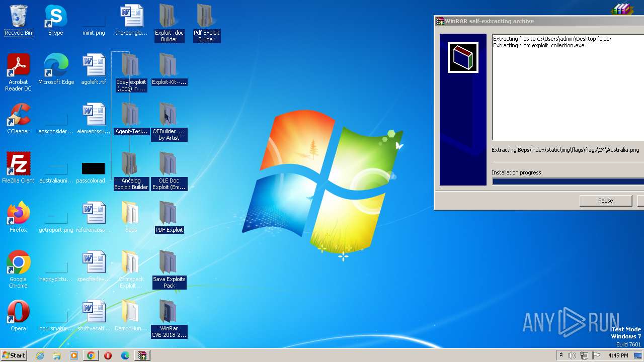This screenshot has width=644, height=362.
Task: Select the specifiedev Word document
Action: [94, 266]
